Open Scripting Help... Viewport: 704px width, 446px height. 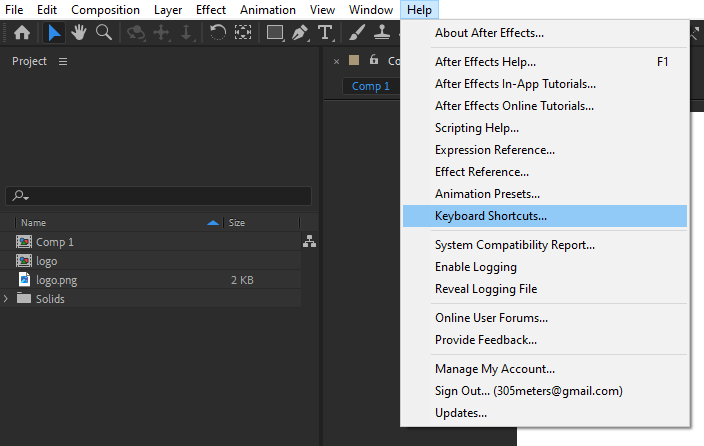(x=545, y=128)
